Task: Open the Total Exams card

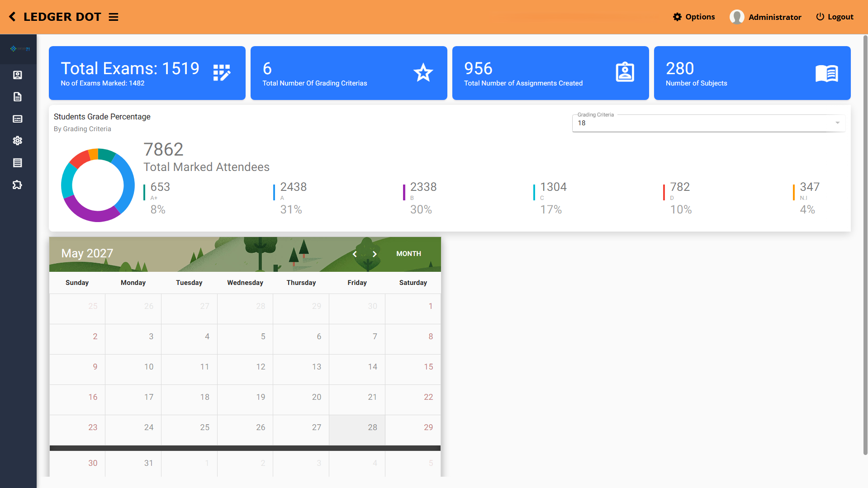Action: (147, 73)
